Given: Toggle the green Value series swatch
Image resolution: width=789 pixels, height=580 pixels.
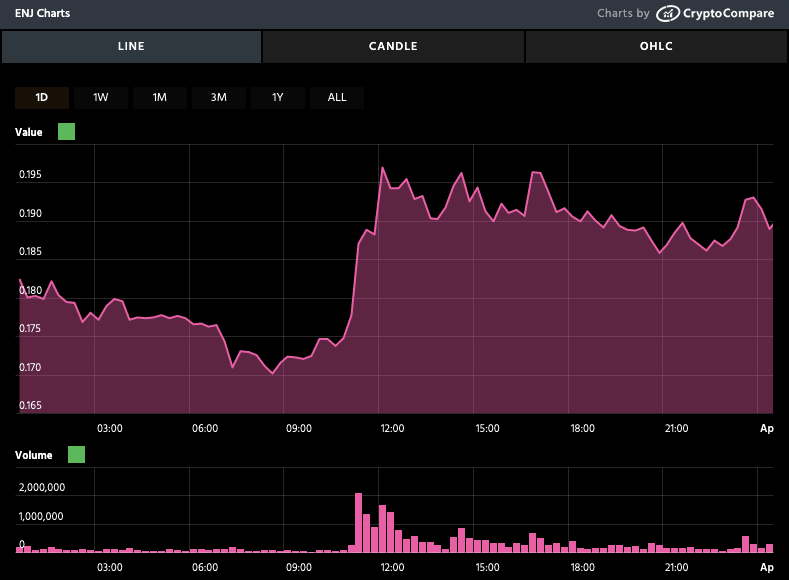Looking at the screenshot, I should [67, 132].
